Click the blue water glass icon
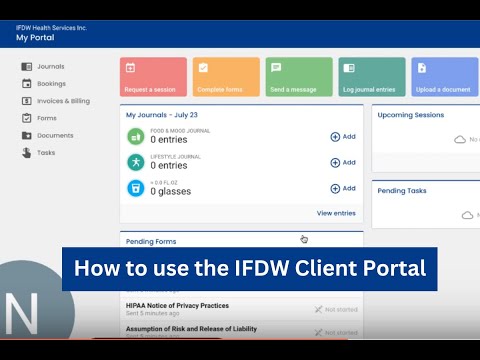This screenshot has width=480, height=360. click(136, 188)
